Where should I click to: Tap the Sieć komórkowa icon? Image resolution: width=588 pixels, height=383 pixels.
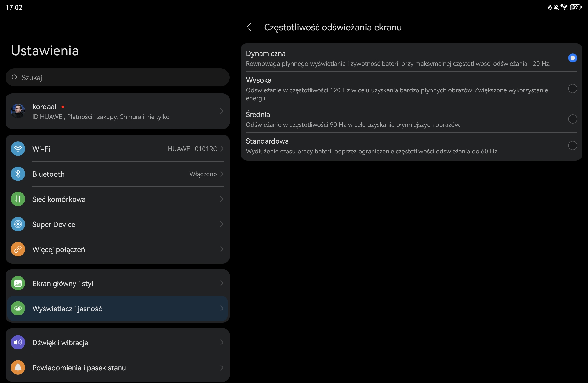tap(18, 199)
